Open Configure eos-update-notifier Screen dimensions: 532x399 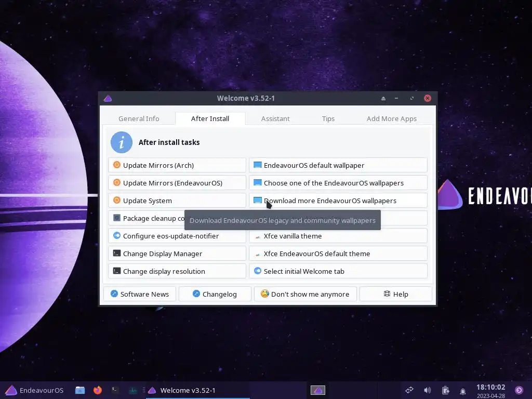(177, 236)
